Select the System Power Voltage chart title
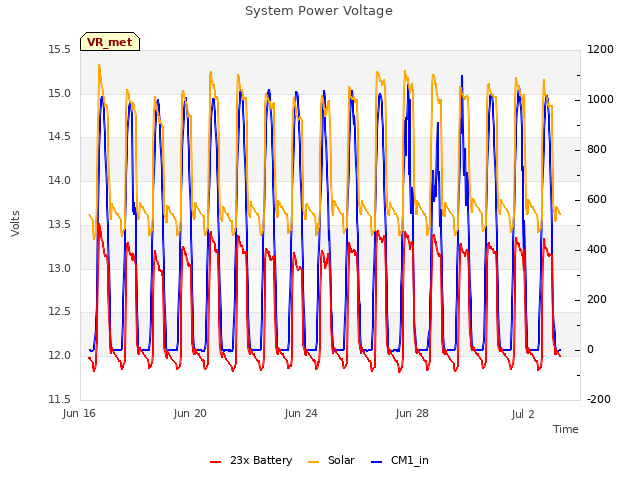The width and height of the screenshot is (640, 480). (319, 11)
